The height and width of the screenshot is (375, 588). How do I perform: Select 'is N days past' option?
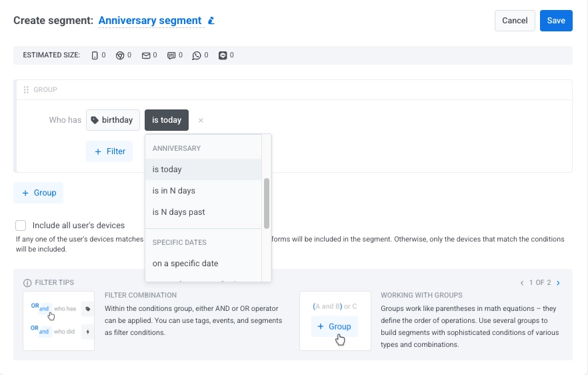[203, 212]
